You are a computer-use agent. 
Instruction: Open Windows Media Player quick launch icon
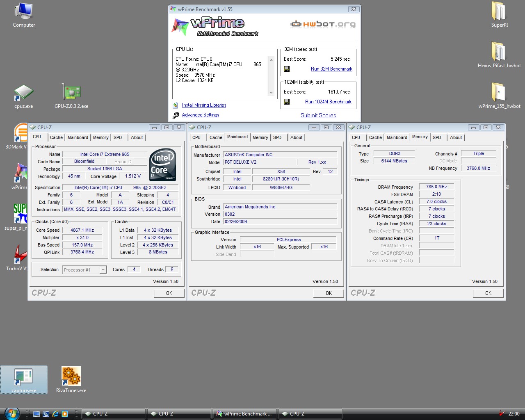coord(64,414)
